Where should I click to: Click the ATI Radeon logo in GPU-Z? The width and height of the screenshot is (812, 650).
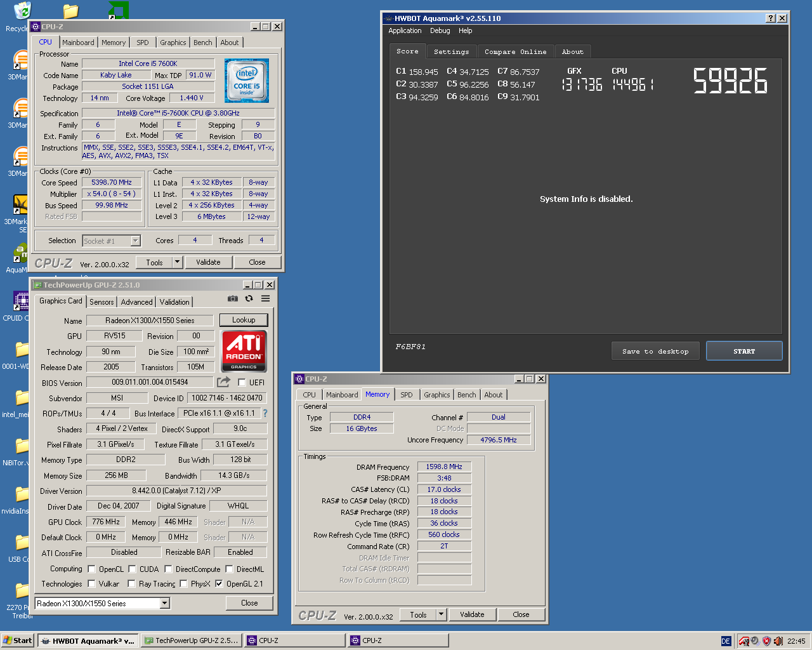click(x=244, y=351)
